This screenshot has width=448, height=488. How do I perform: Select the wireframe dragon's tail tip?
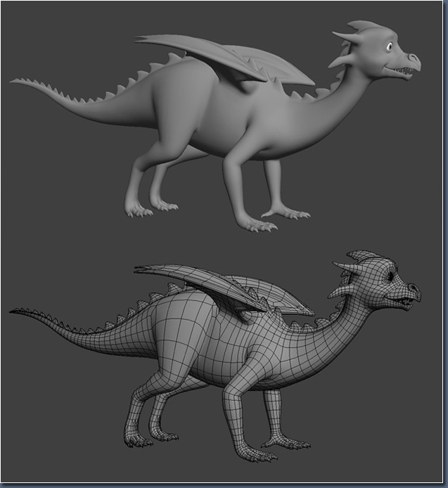(x=14, y=310)
